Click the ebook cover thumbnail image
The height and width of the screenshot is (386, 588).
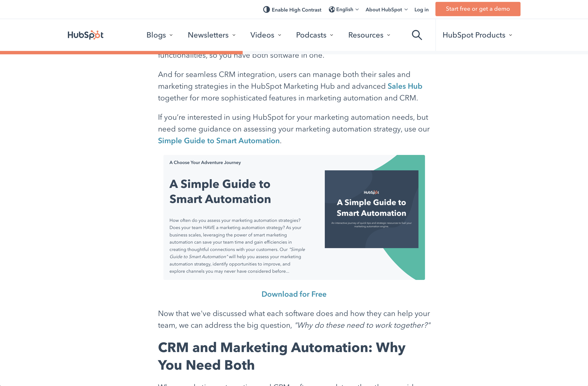click(371, 209)
